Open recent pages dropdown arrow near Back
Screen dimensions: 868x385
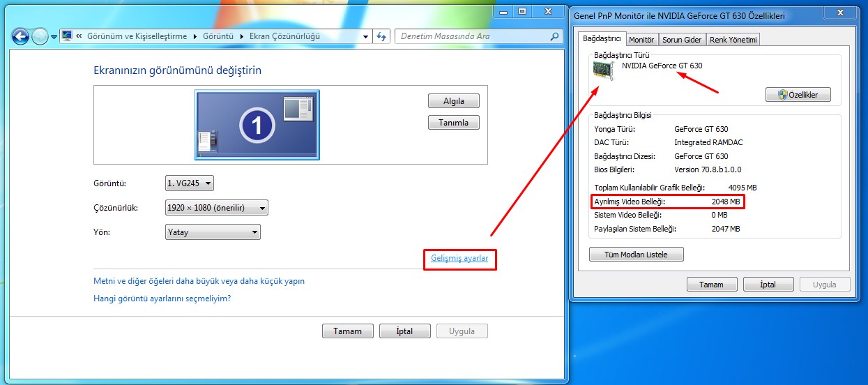pos(54,38)
